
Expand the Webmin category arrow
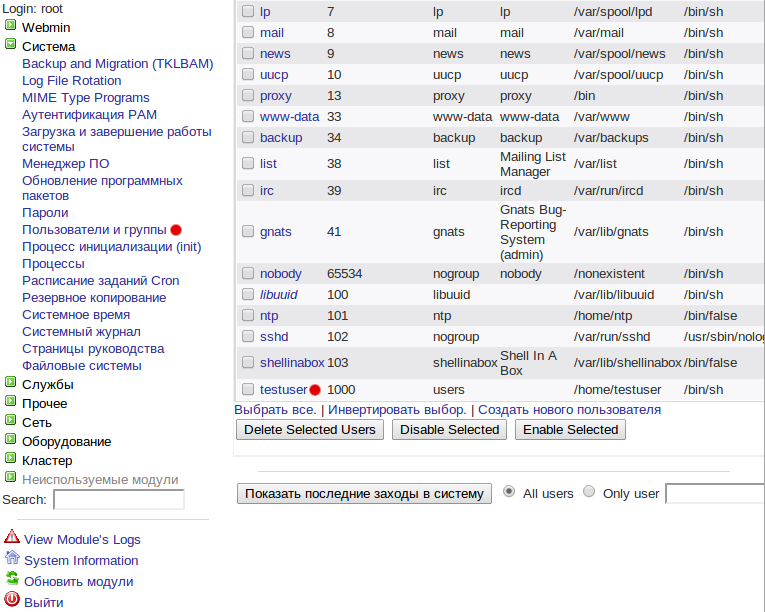10,25
